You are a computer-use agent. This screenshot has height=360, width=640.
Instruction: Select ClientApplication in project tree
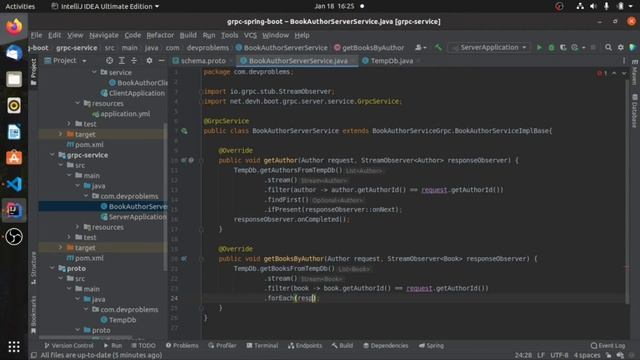pos(133,93)
